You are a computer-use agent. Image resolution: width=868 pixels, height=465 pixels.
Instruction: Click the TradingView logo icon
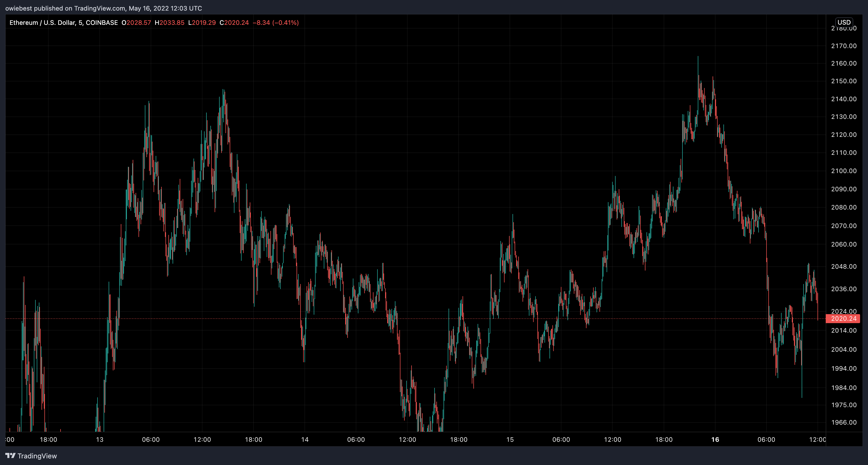pos(11,455)
